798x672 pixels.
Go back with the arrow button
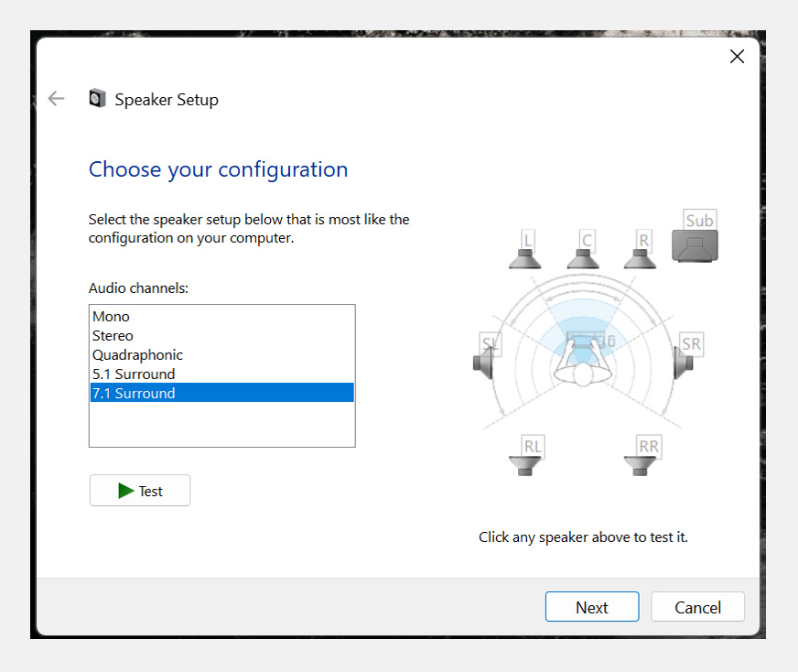click(x=56, y=98)
